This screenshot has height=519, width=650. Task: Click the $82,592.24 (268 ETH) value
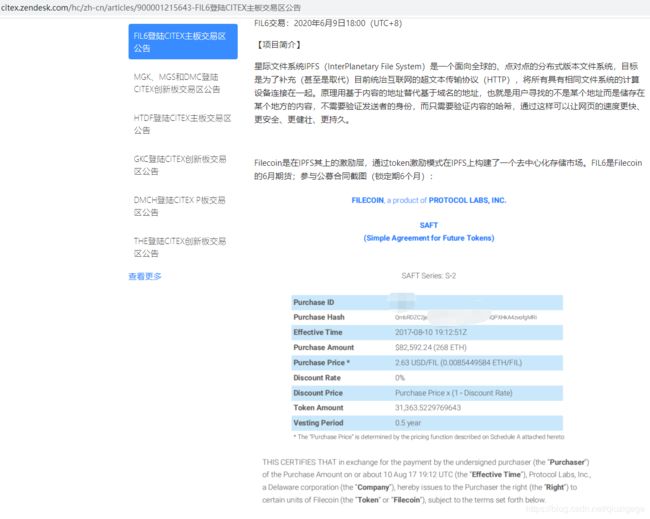[431, 347]
